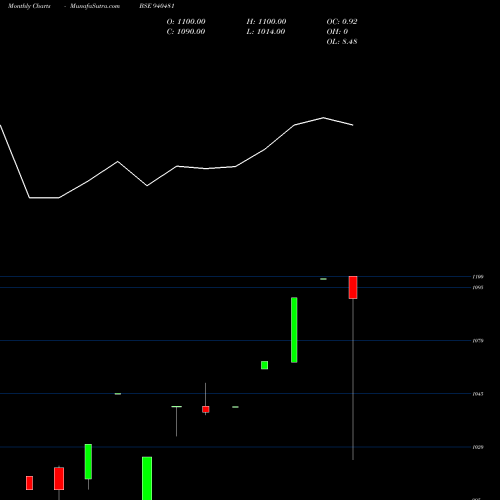Click the 'OL: 8.48' reading

pyautogui.click(x=342, y=42)
